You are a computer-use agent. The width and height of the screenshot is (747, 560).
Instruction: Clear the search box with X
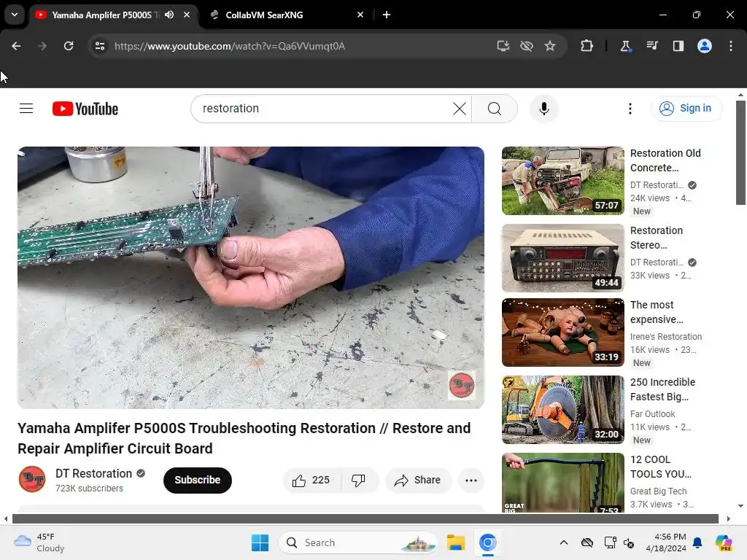pyautogui.click(x=460, y=109)
